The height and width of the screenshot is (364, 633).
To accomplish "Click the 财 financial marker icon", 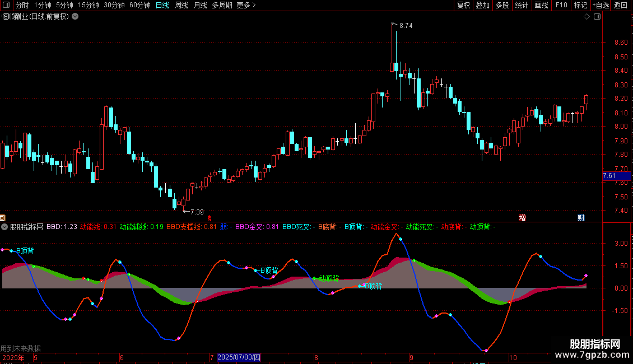I will pyautogui.click(x=581, y=217).
